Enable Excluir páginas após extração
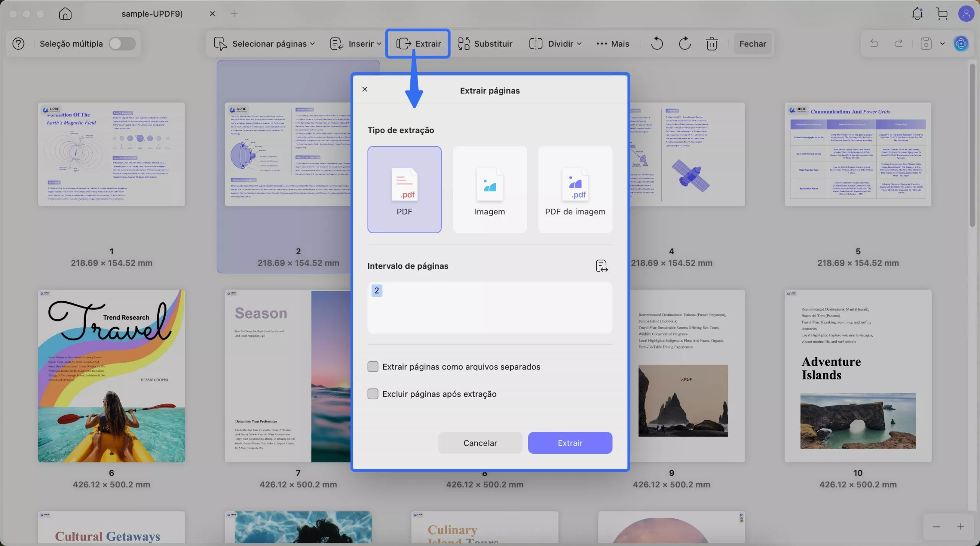Screen dimensions: 980x546 click(x=373, y=394)
